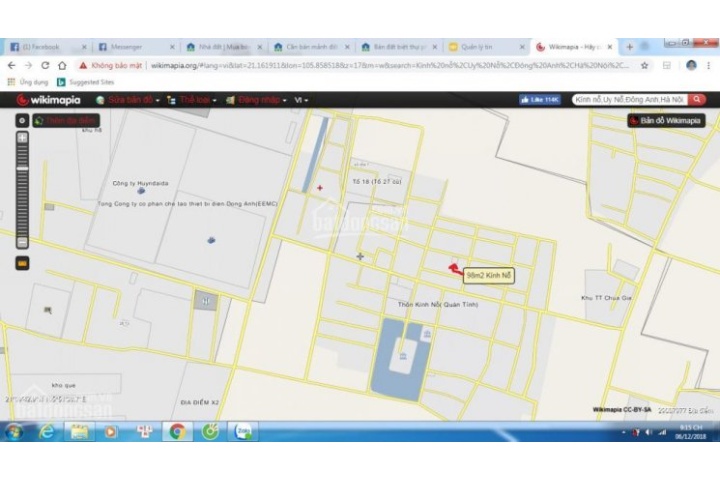720x480 pixels.
Task: Open the Suggested Sites bookmark
Action: (85, 82)
